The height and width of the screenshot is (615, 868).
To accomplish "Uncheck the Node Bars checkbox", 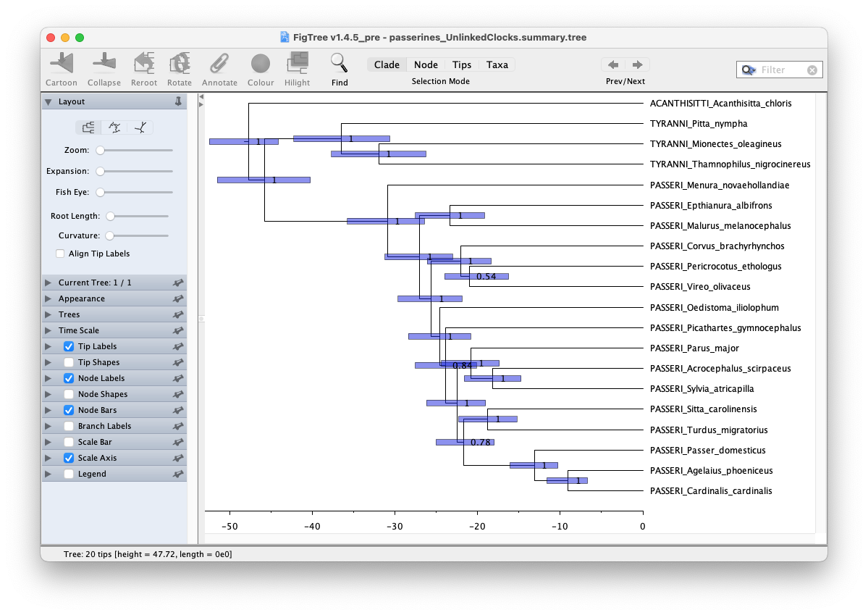I will click(69, 410).
